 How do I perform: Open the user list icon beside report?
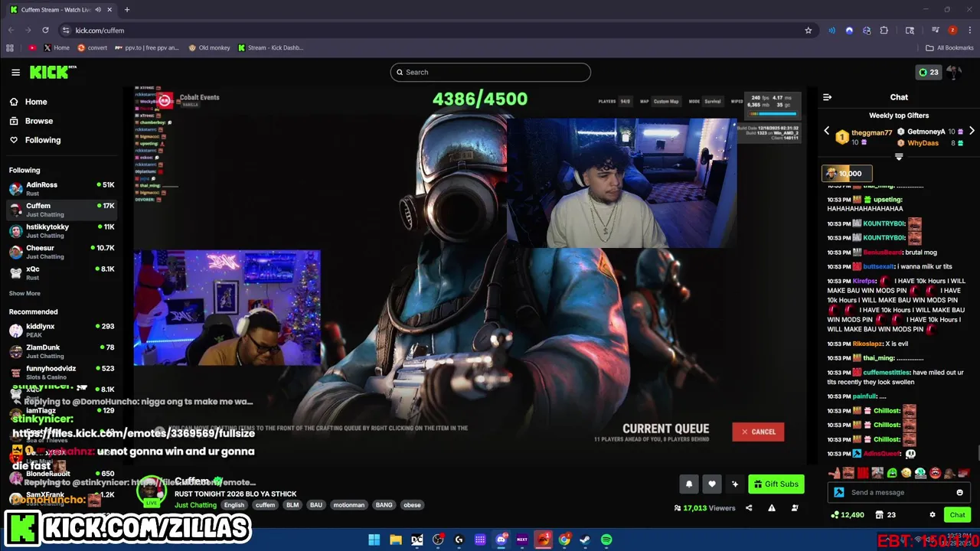point(795,507)
